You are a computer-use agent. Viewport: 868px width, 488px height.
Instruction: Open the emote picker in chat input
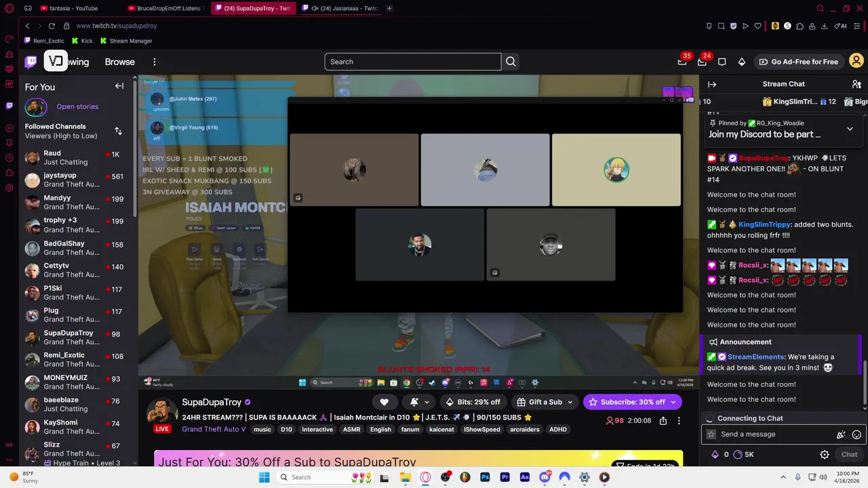coord(856,434)
